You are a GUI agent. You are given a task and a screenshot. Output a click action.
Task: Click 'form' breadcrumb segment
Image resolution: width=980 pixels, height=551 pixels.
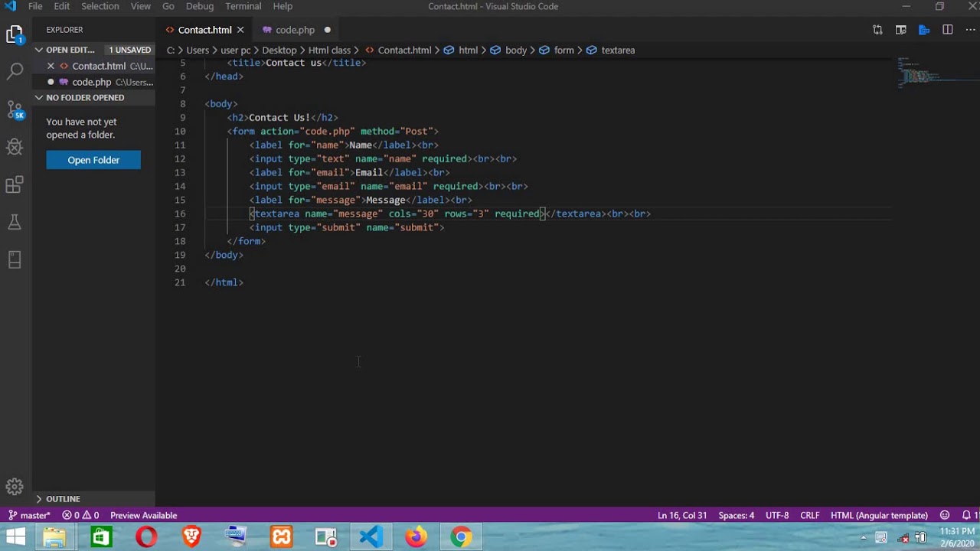click(564, 50)
